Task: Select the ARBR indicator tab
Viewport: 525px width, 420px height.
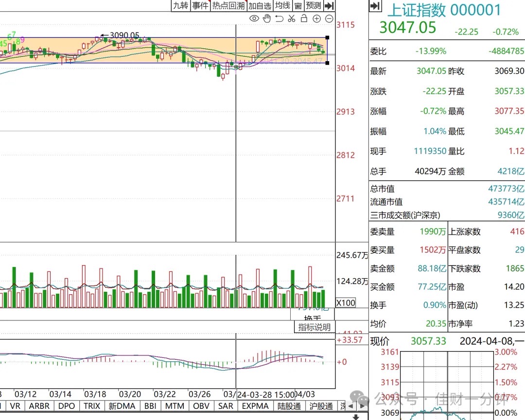Action: click(39, 406)
